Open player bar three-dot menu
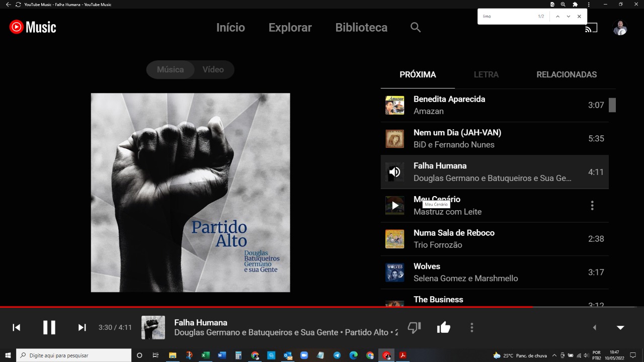Viewport: 644px width, 362px height. tap(471, 328)
